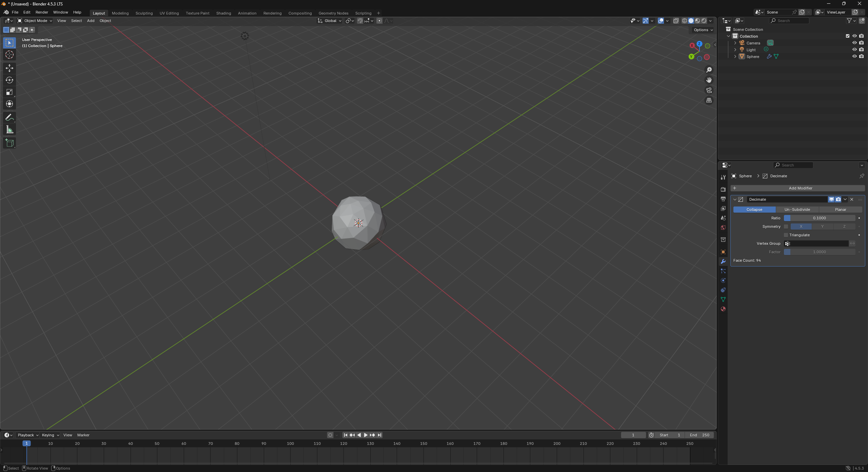
Task: Open the viewport Add menu
Action: 91,21
